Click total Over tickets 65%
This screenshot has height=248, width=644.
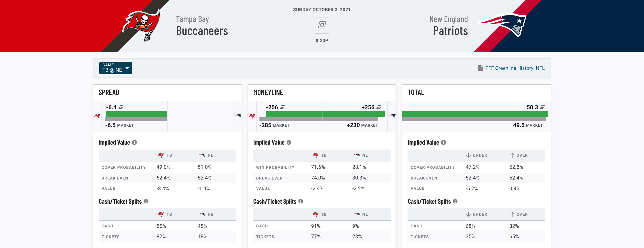pyautogui.click(x=514, y=236)
